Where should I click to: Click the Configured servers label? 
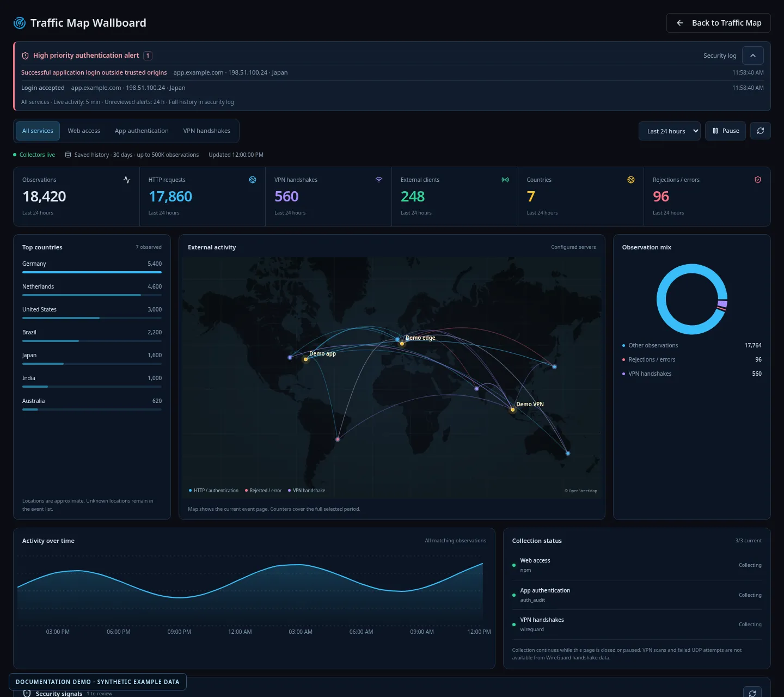(x=573, y=247)
